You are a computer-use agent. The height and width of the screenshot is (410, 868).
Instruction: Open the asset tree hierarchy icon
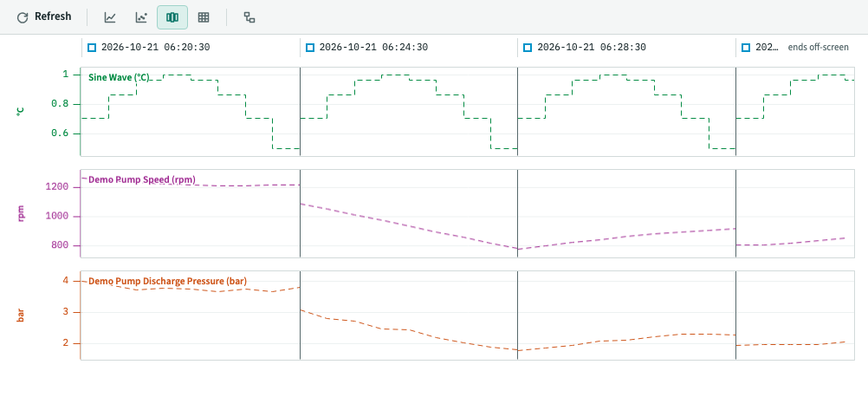click(249, 17)
